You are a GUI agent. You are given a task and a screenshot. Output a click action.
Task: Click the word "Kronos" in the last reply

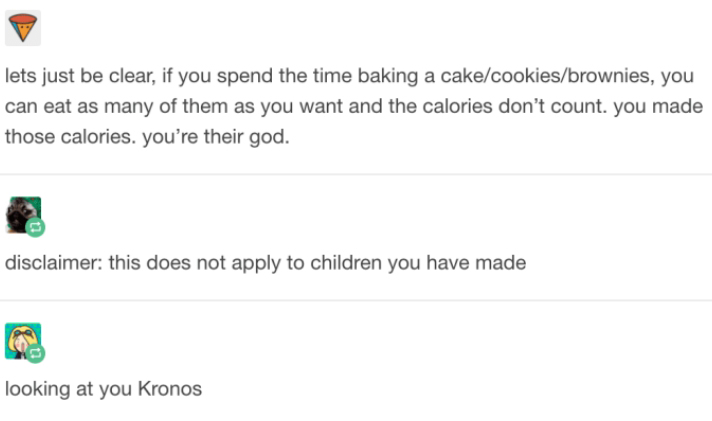pyautogui.click(x=171, y=389)
